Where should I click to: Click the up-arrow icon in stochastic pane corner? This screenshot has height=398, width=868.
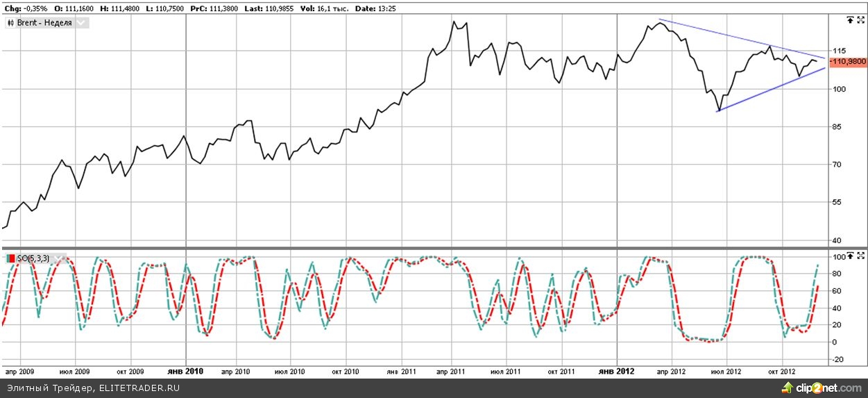tap(849, 256)
